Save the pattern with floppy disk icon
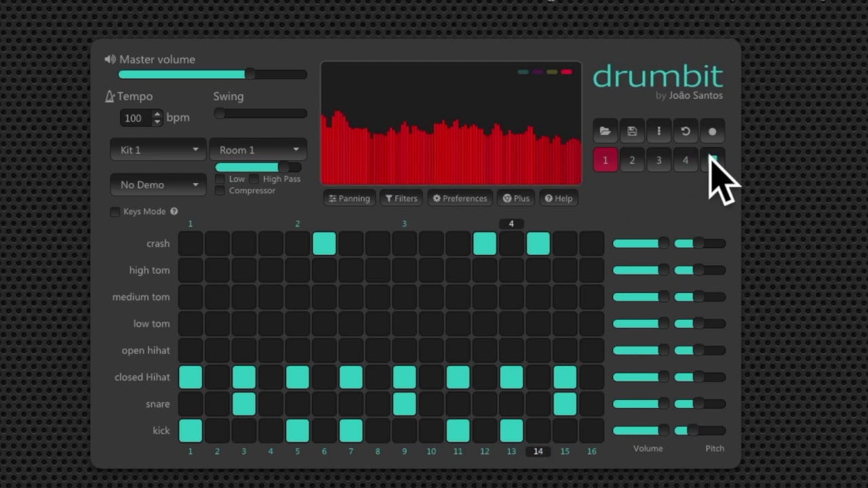 tap(632, 131)
